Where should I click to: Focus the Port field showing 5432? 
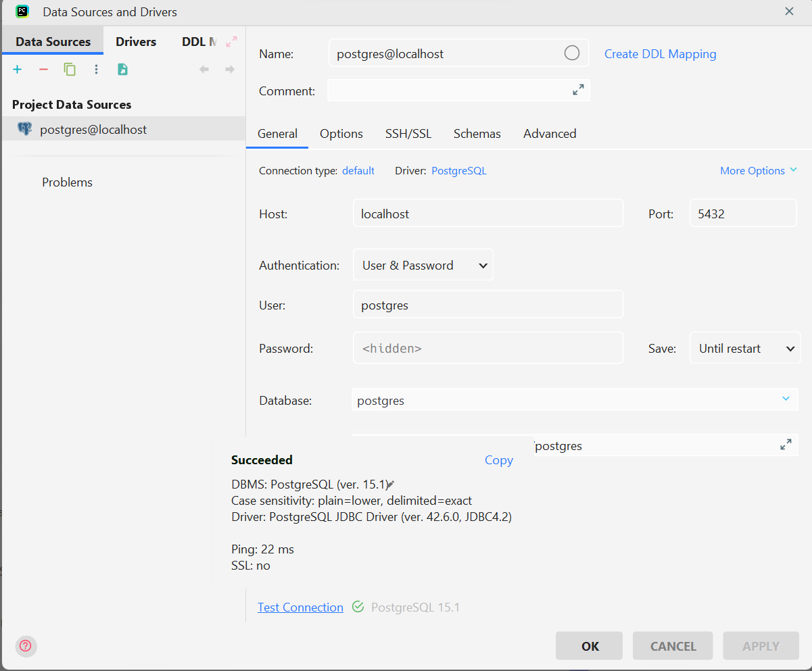point(743,213)
